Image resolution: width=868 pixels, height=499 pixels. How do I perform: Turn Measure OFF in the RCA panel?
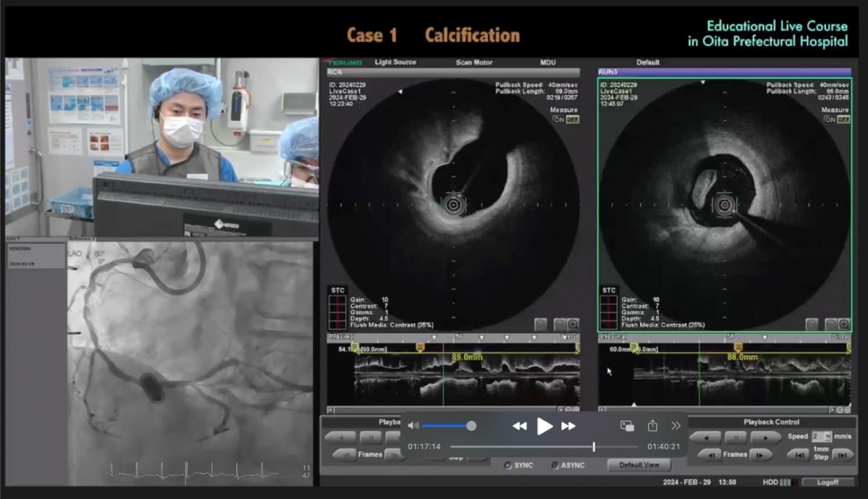coord(572,119)
